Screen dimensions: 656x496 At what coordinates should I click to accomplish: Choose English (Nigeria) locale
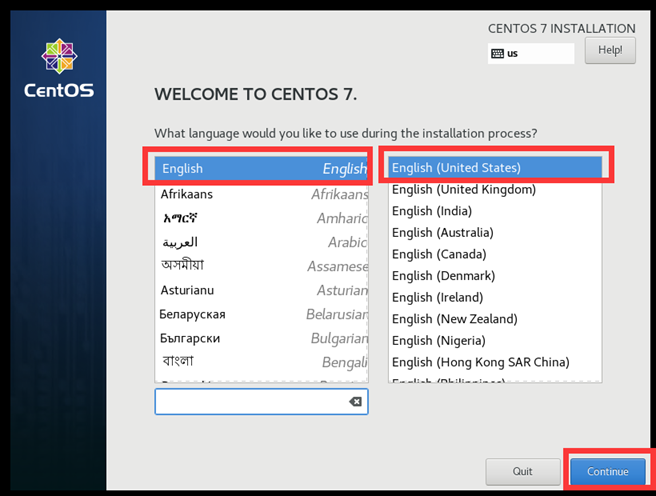pyautogui.click(x=495, y=341)
